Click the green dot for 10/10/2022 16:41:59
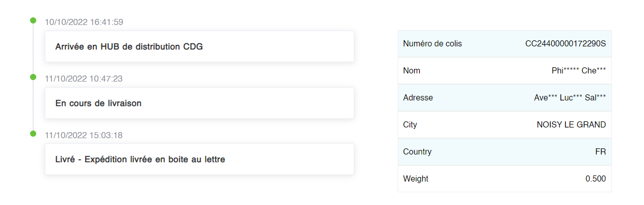644x205 pixels. [x=33, y=21]
